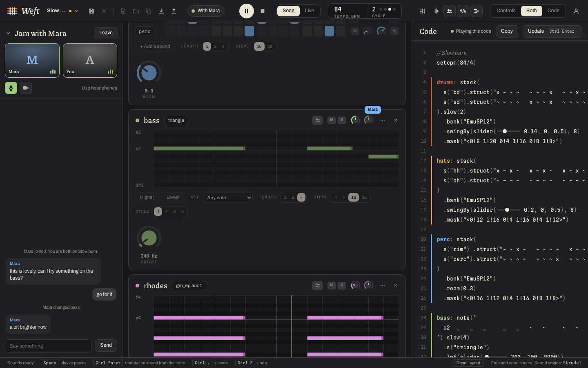
Task: Click the download arrow icon in toolbar
Action: point(161,11)
